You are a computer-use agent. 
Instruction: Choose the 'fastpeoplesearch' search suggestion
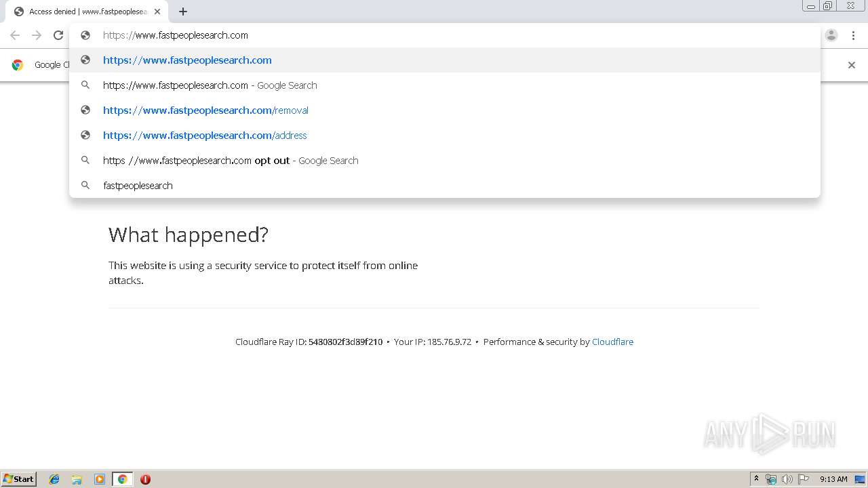coord(444,186)
